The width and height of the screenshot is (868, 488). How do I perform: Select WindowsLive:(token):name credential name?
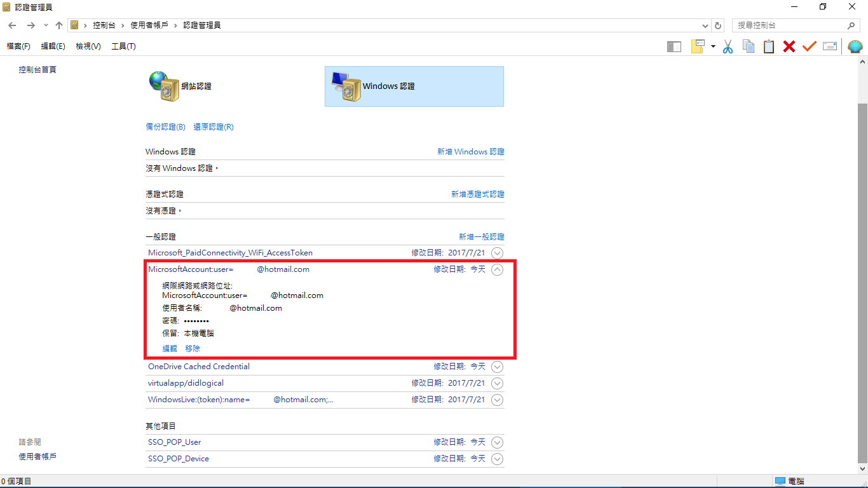(x=241, y=400)
